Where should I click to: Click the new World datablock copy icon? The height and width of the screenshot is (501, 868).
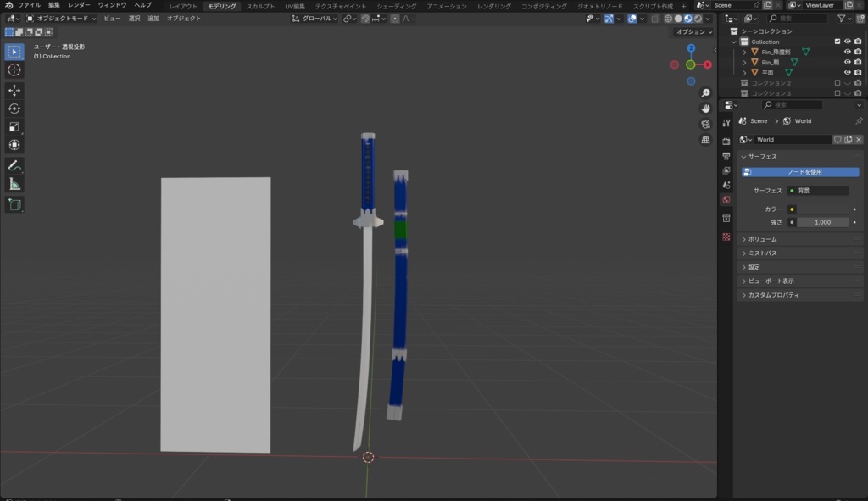(848, 140)
